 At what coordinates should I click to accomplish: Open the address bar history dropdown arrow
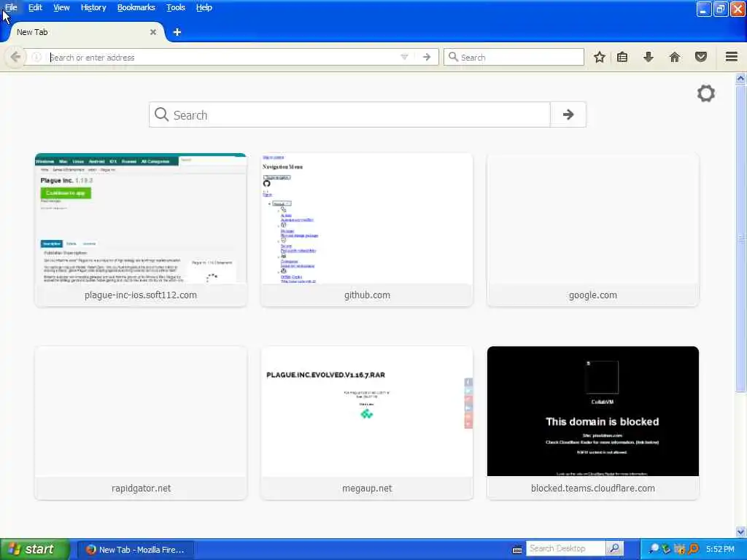[x=404, y=57]
